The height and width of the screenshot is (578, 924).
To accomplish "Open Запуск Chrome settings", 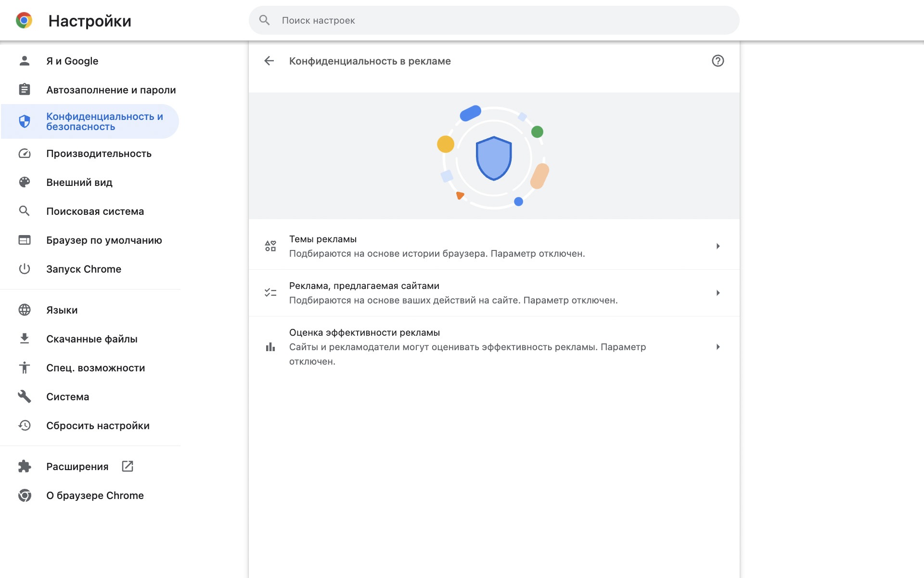I will 83,268.
